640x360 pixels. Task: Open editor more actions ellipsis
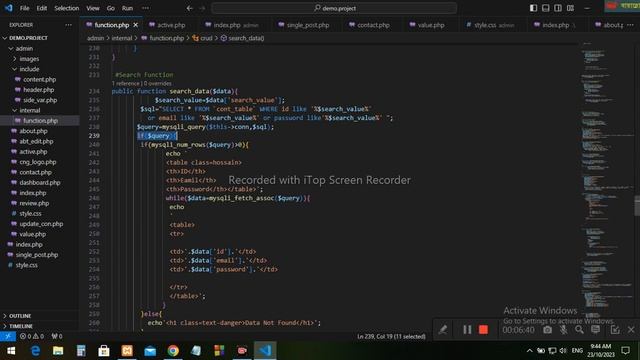point(630,25)
